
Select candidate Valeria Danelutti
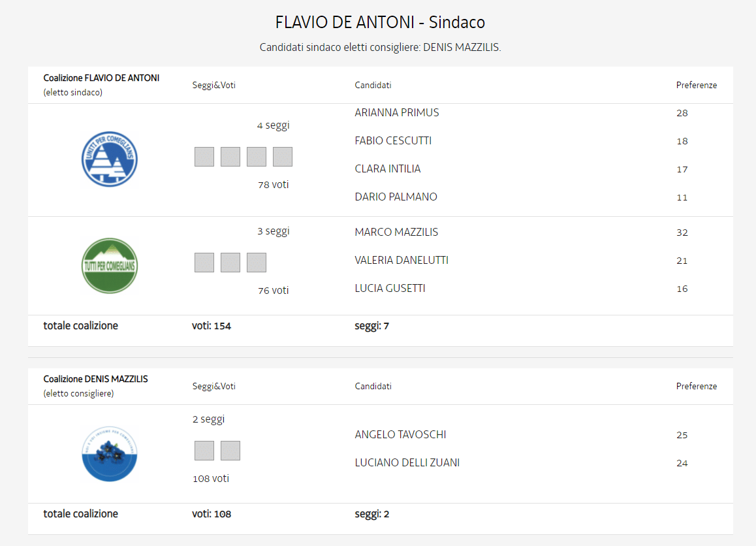pyautogui.click(x=401, y=260)
